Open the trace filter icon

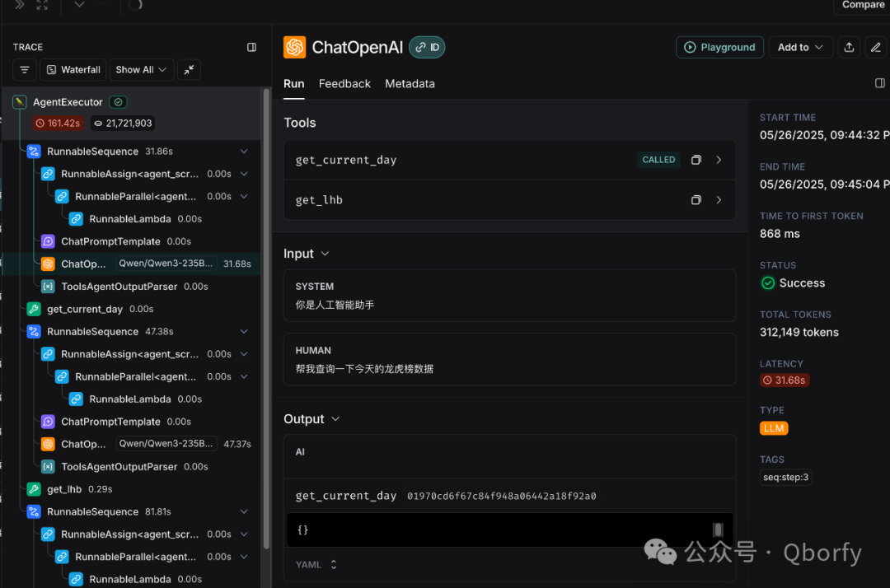click(25, 70)
